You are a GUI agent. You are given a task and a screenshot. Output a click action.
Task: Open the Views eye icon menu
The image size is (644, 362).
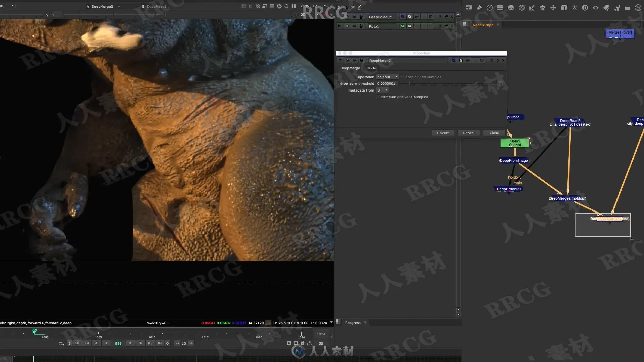tap(596, 8)
